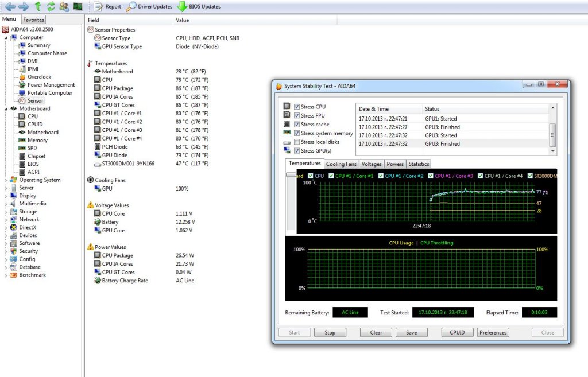Image resolution: width=588 pixels, height=377 pixels.
Task: Expand the Benchmark tree node
Action: pyautogui.click(x=6, y=275)
